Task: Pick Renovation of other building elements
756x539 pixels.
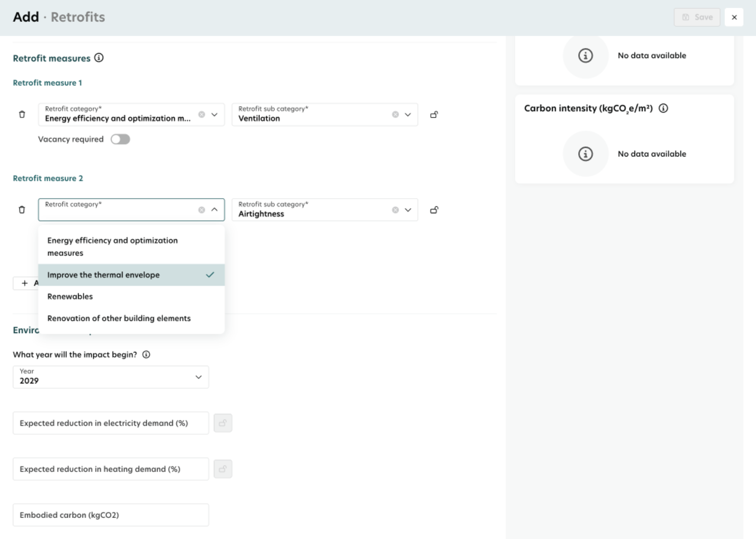Action: [131, 318]
